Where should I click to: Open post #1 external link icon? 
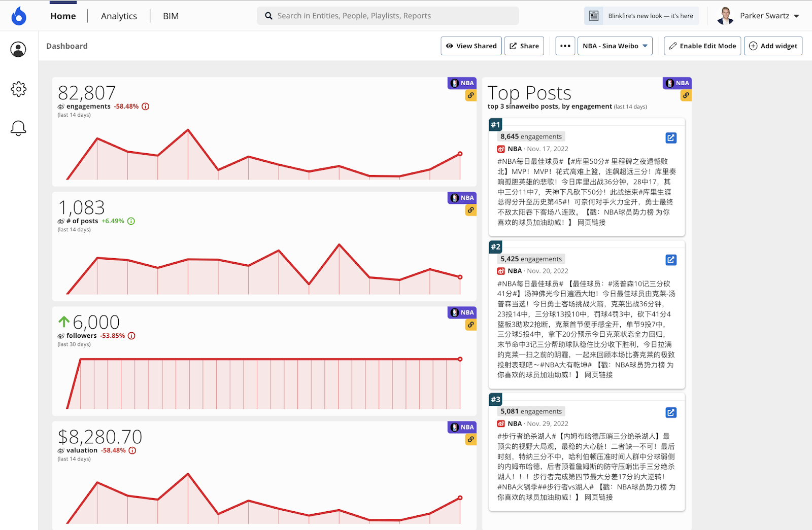coord(671,138)
